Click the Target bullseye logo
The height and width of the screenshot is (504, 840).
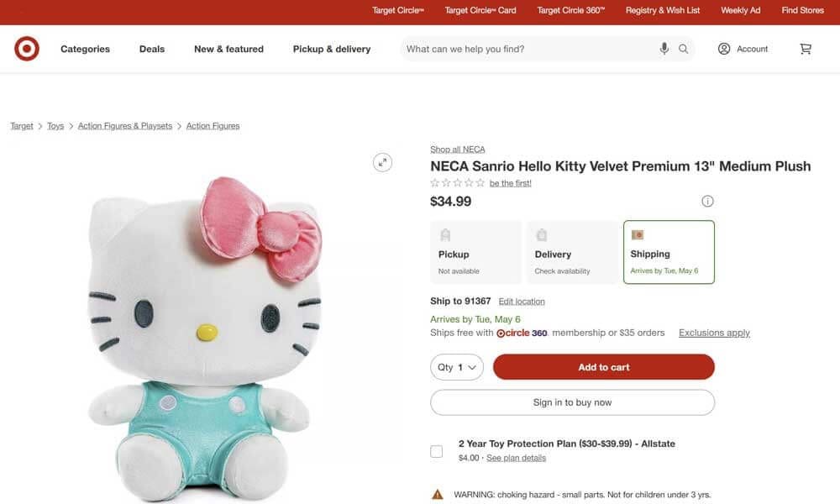click(x=26, y=48)
